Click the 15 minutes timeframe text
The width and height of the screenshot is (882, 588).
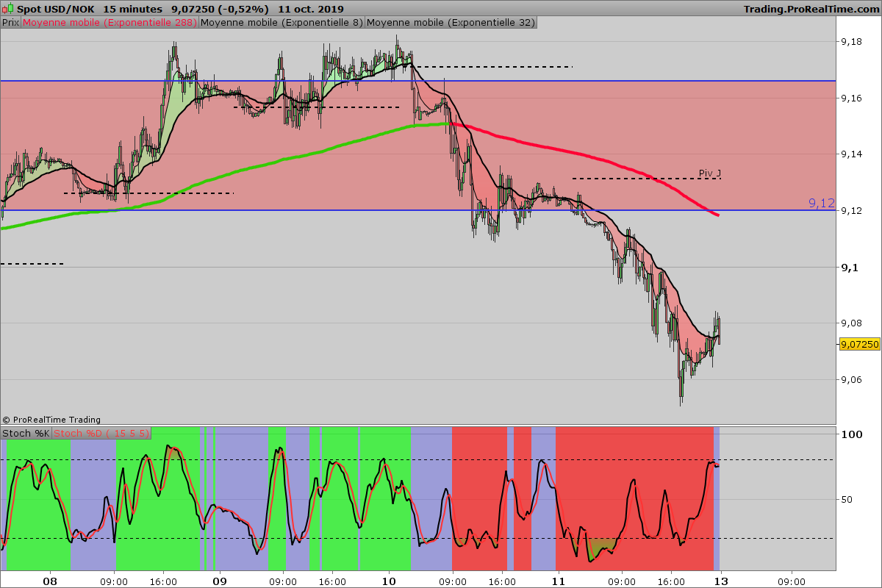click(133, 9)
